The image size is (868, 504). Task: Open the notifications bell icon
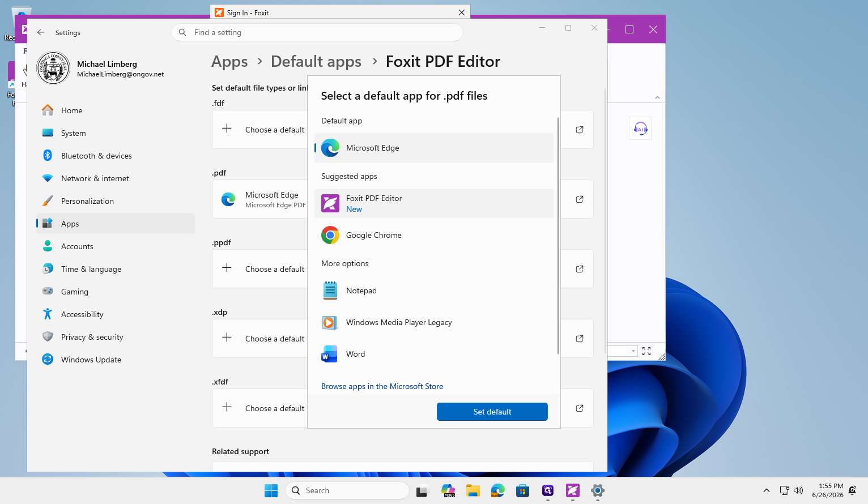(853, 490)
